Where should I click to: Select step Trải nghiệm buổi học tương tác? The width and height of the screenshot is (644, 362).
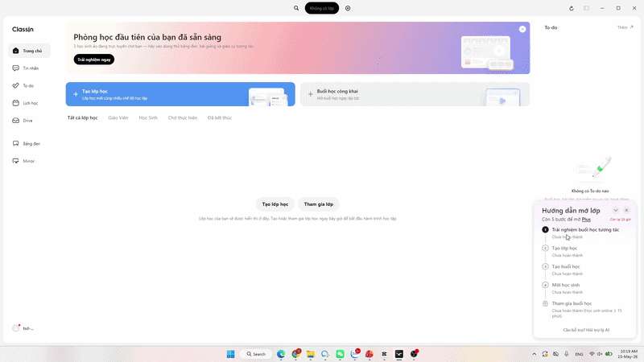click(x=585, y=230)
